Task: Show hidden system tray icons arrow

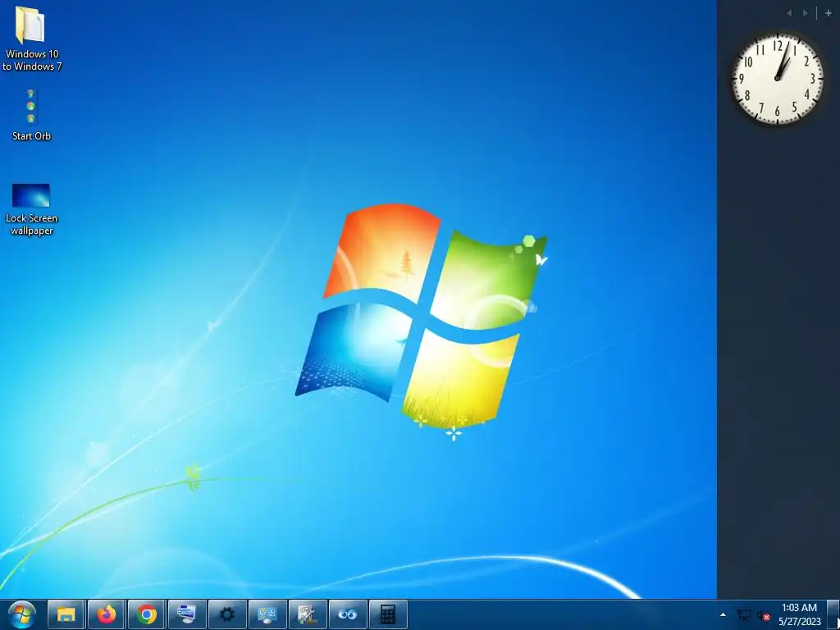Action: click(723, 614)
